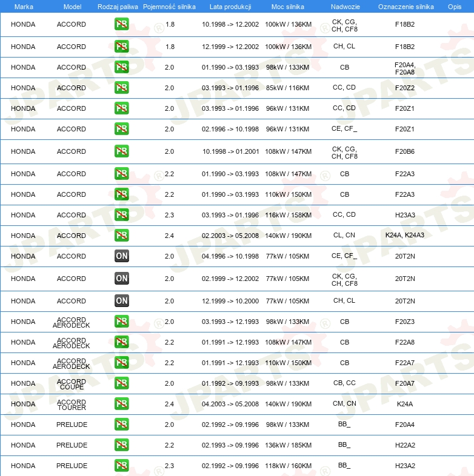The width and height of the screenshot is (474, 476).
Task: Click petrol fuel icon in K24A, K24A3 row
Action: point(122,235)
